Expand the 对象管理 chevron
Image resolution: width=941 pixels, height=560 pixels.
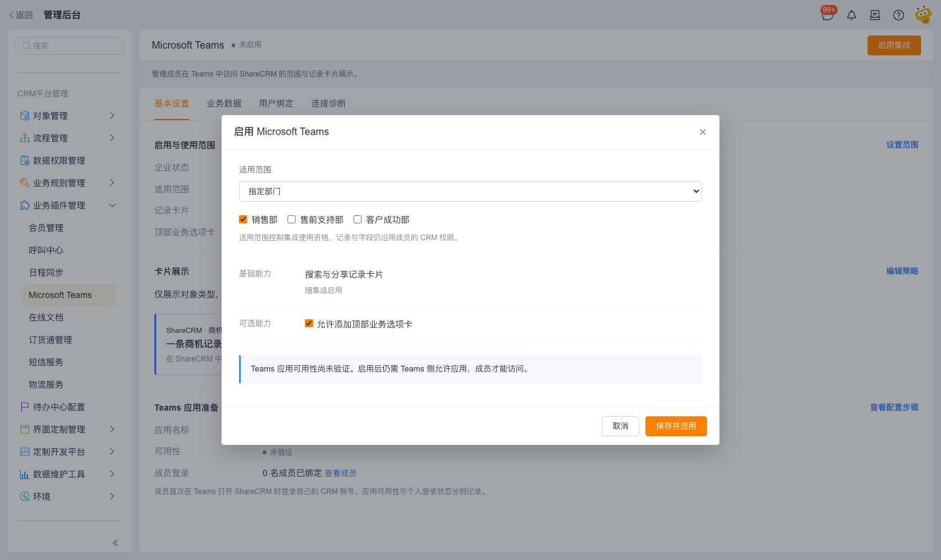(x=112, y=116)
